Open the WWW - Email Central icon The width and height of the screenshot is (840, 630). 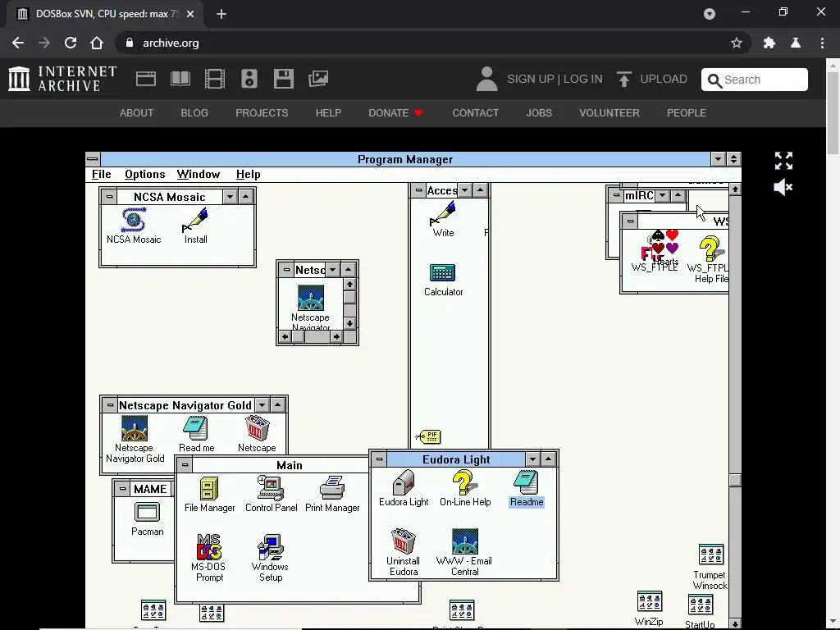(465, 541)
